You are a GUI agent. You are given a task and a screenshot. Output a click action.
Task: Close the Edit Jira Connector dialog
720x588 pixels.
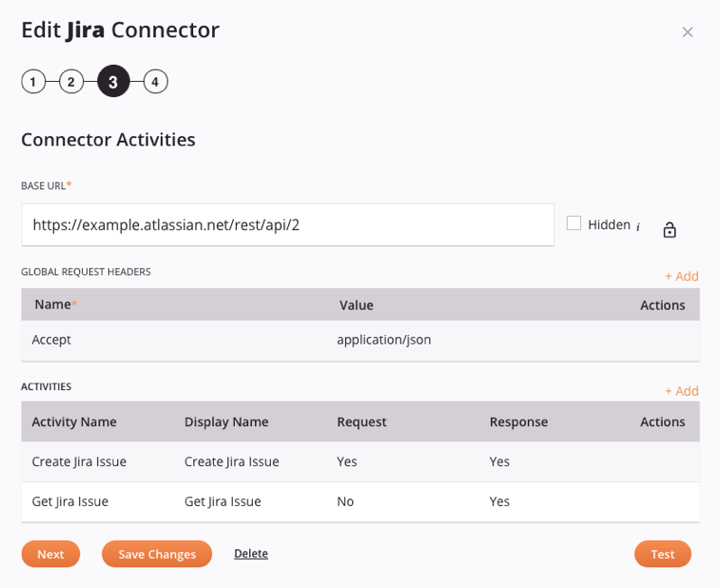pyautogui.click(x=688, y=32)
